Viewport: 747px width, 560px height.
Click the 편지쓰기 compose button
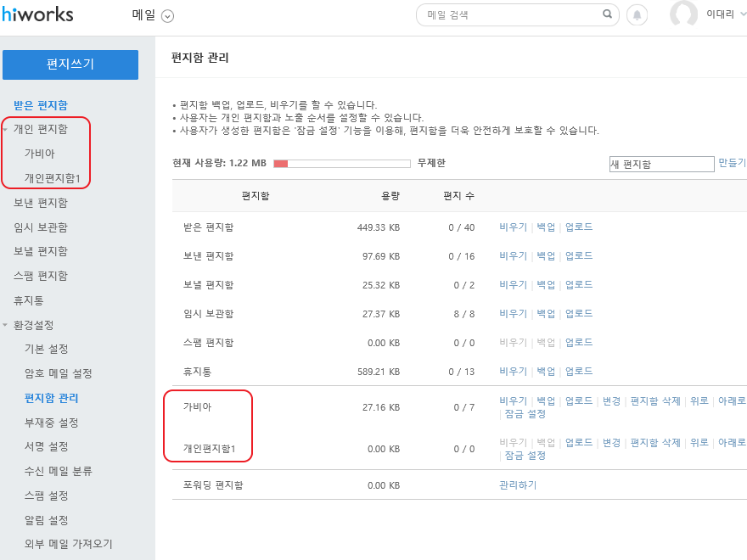[x=70, y=64]
